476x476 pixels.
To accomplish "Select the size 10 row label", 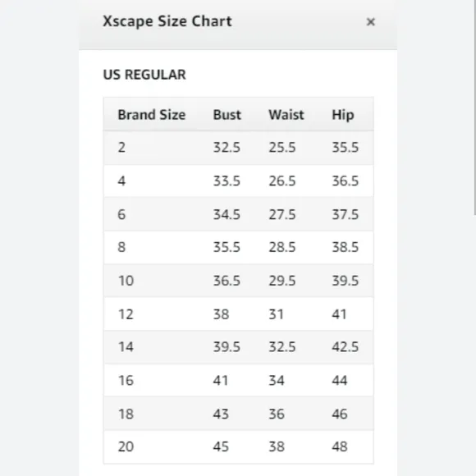I will click(x=126, y=281).
